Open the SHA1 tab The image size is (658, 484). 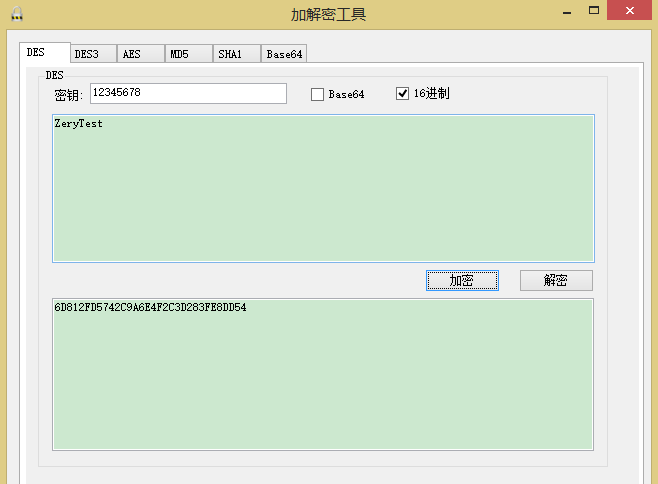pos(237,54)
